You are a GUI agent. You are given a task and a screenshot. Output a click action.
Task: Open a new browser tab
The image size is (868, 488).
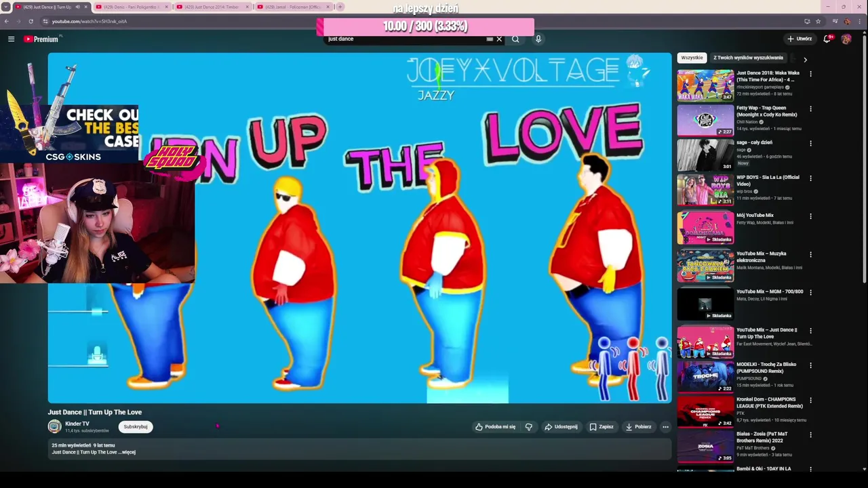point(340,7)
